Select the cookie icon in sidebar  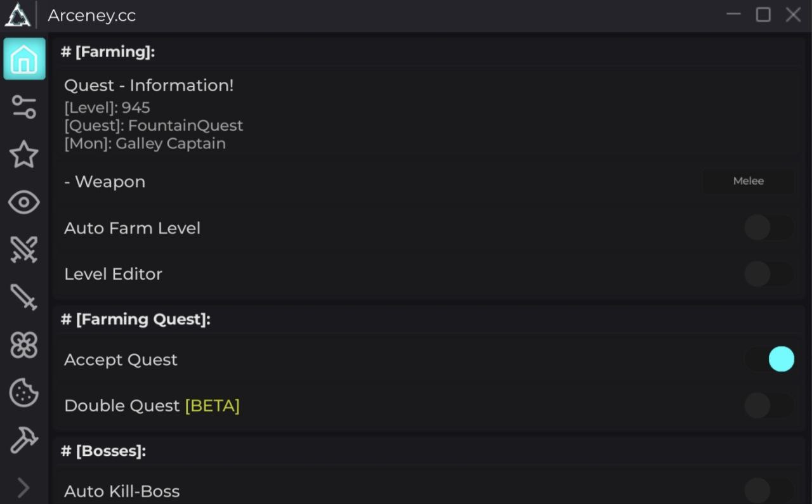pos(24,392)
